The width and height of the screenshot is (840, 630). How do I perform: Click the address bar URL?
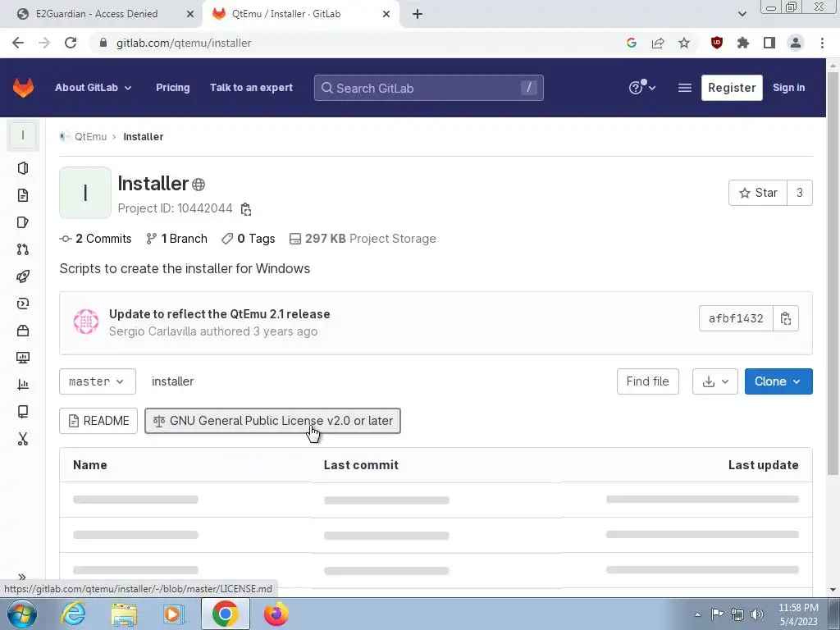[184, 43]
